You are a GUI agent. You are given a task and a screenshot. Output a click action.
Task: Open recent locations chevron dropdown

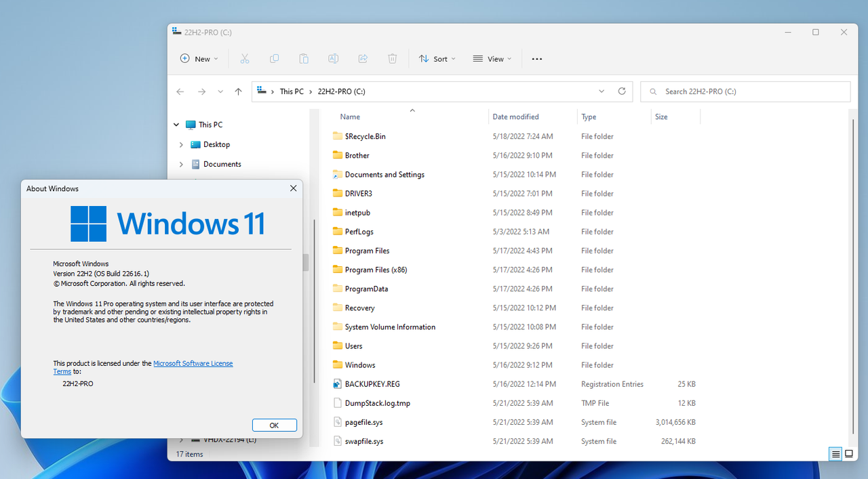tap(220, 91)
